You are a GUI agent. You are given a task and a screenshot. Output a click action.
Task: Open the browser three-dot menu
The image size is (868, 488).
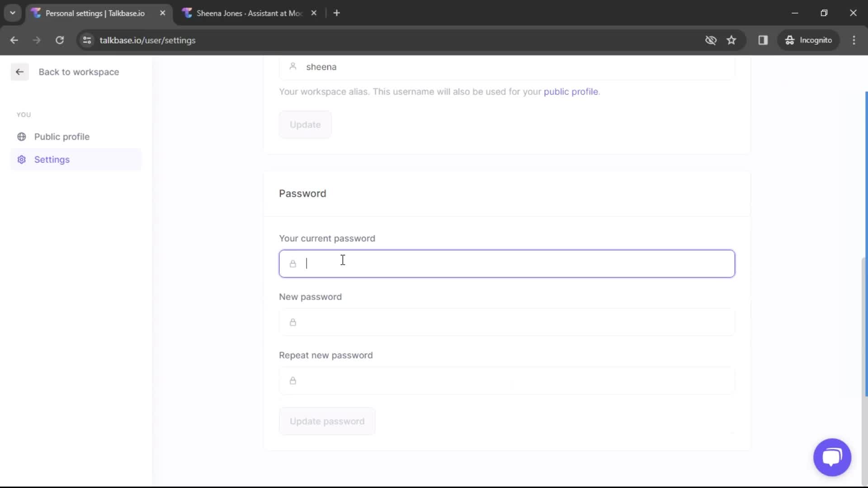coord(854,40)
